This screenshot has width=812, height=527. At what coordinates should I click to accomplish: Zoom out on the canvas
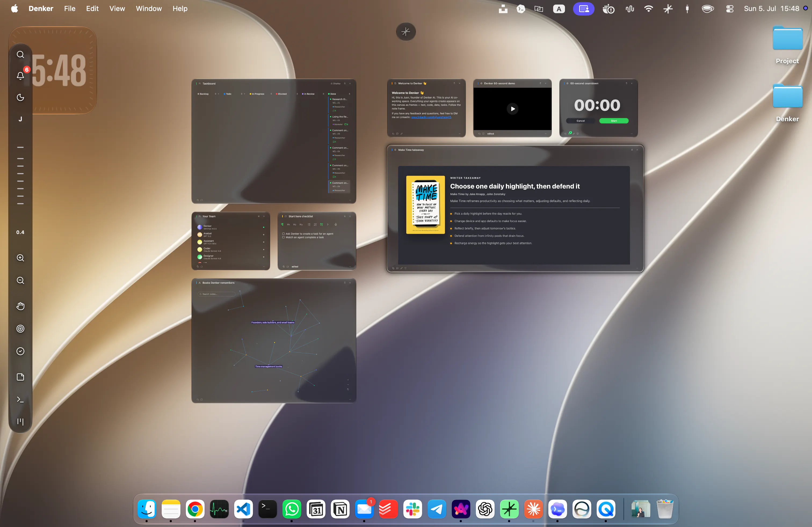(x=20, y=280)
